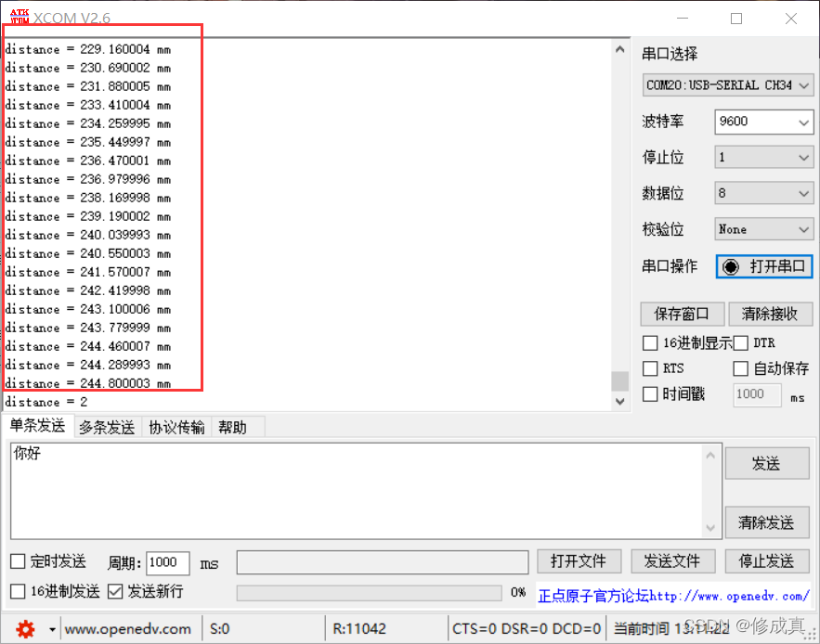Open the 数据位 dropdown
This screenshot has height=644, width=820.
[x=764, y=193]
